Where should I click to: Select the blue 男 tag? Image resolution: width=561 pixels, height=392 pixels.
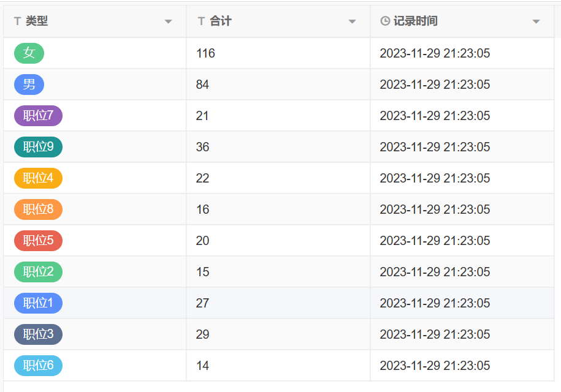(x=29, y=85)
